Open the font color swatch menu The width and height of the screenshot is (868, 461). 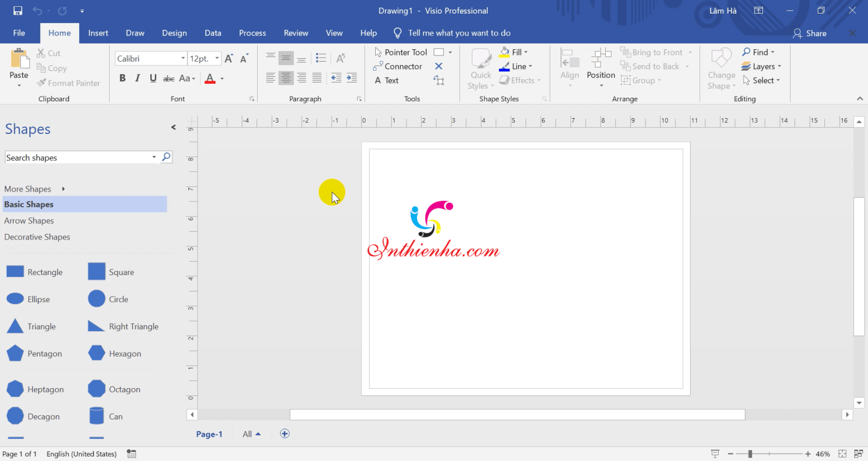[223, 78]
